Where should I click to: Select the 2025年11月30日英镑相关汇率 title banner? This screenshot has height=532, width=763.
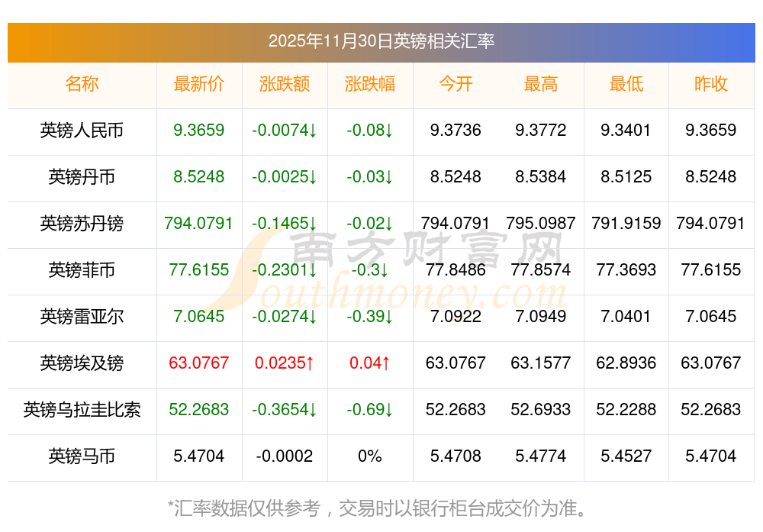click(x=381, y=41)
